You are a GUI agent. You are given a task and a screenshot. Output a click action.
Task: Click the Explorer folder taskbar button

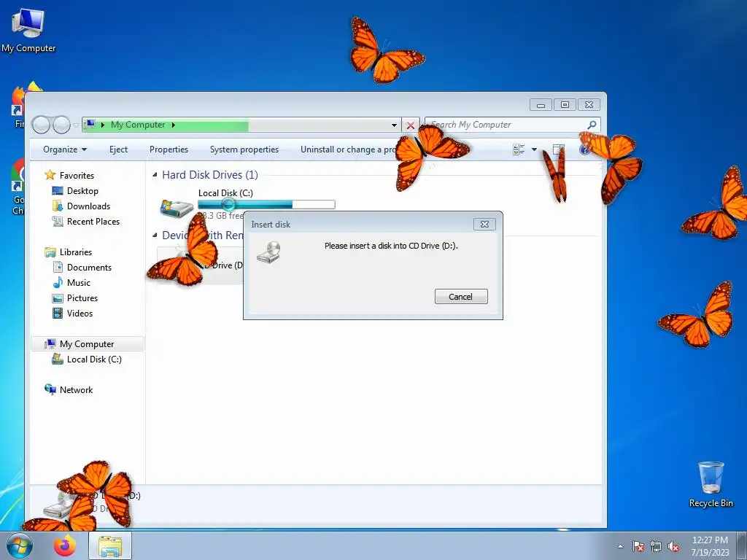110,545
